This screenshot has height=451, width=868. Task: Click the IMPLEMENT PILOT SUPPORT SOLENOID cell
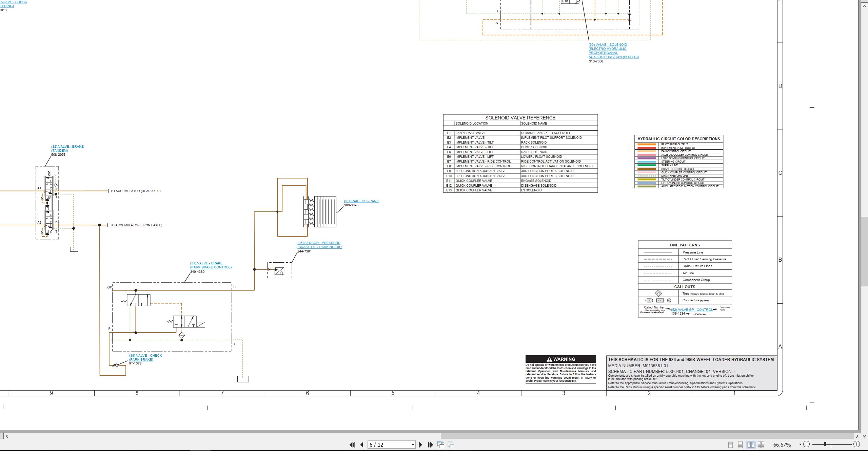tap(559, 138)
